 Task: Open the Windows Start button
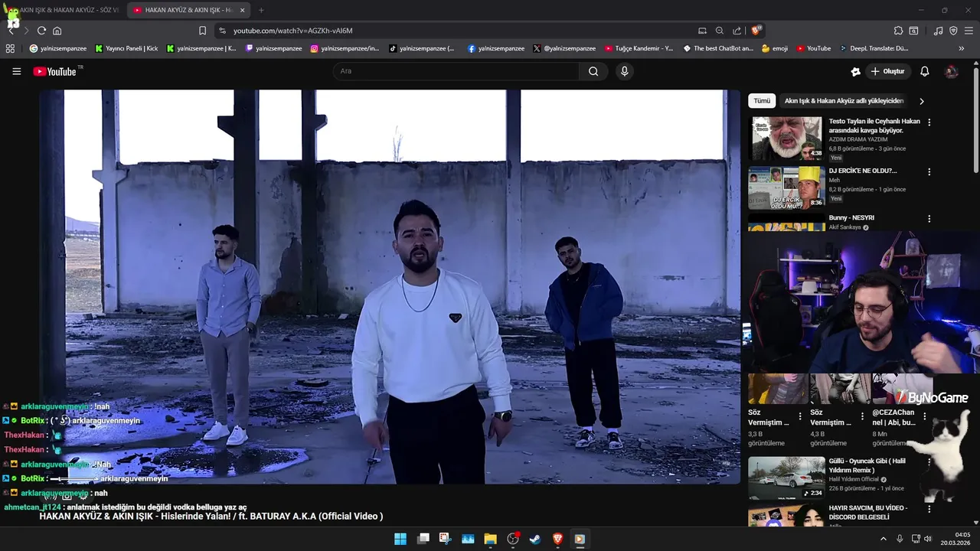[x=400, y=539]
